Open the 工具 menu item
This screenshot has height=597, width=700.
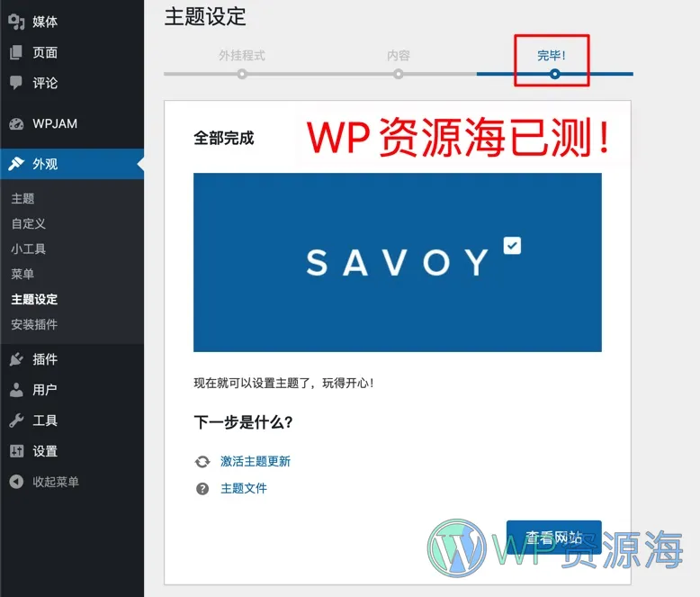(72, 421)
